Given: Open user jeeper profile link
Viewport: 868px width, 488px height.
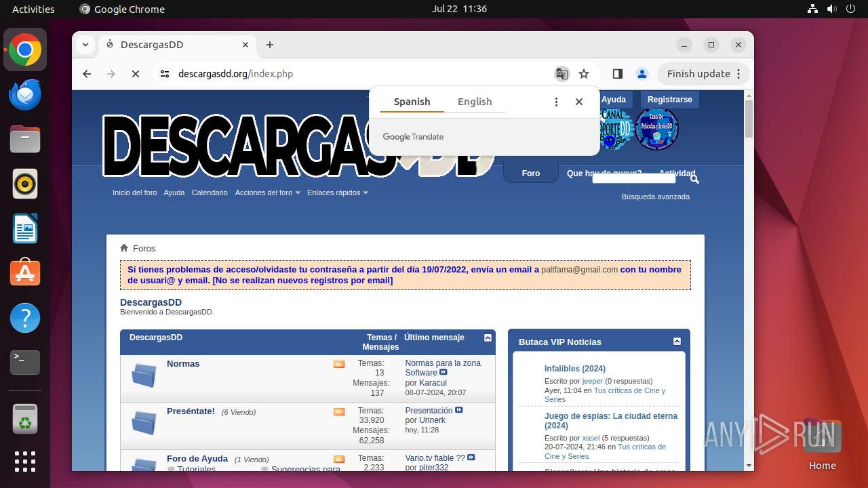Looking at the screenshot, I should click(593, 381).
